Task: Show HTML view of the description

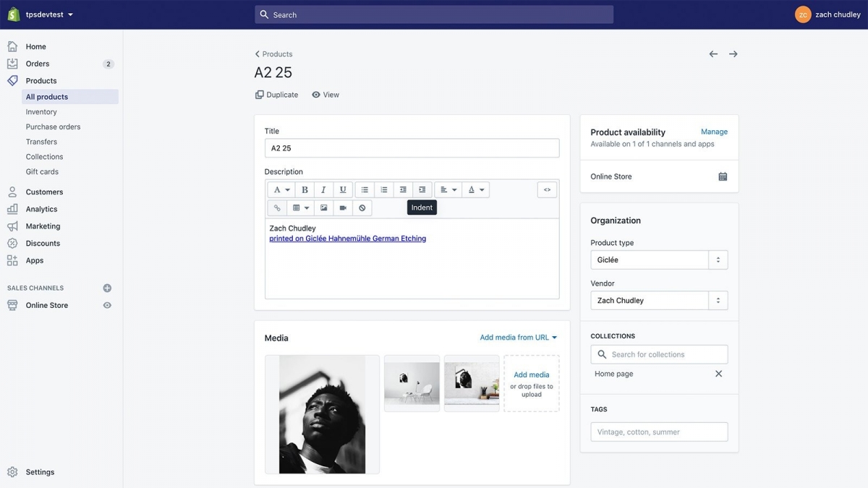Action: coord(547,189)
